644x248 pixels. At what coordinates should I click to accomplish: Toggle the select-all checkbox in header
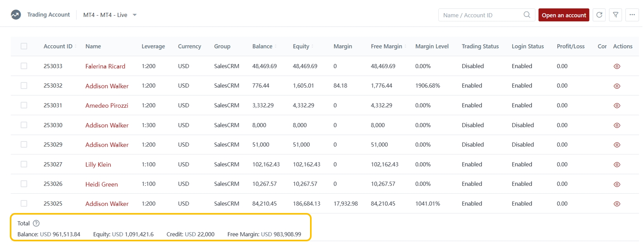click(x=24, y=46)
